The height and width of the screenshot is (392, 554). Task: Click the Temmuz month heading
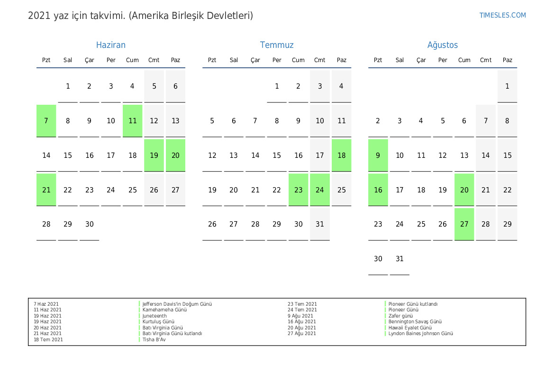(277, 45)
